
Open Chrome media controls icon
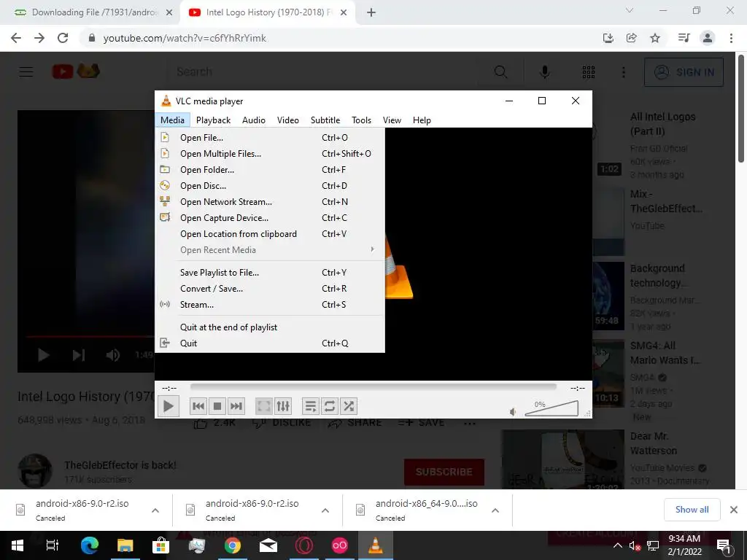click(x=684, y=38)
